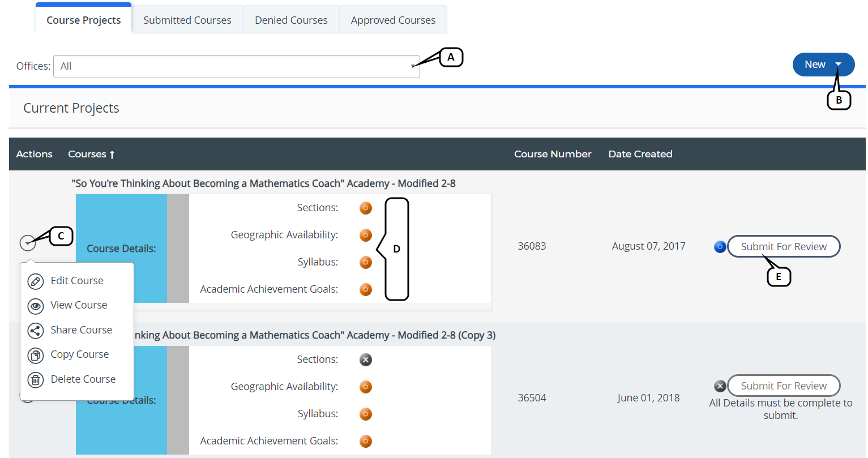
Task: Click gray X icon beside disabled Submit For Review
Action: pyautogui.click(x=720, y=386)
